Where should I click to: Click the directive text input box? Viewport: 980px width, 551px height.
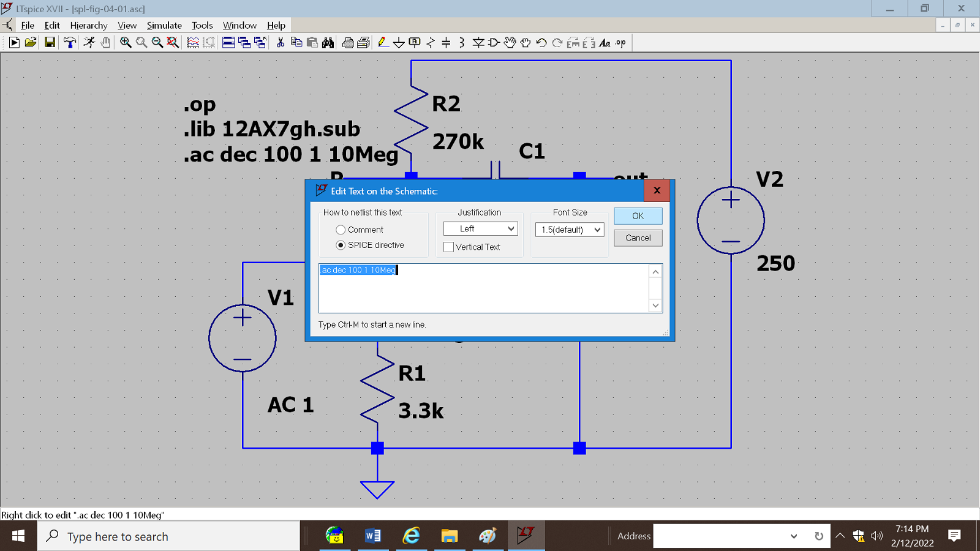483,288
